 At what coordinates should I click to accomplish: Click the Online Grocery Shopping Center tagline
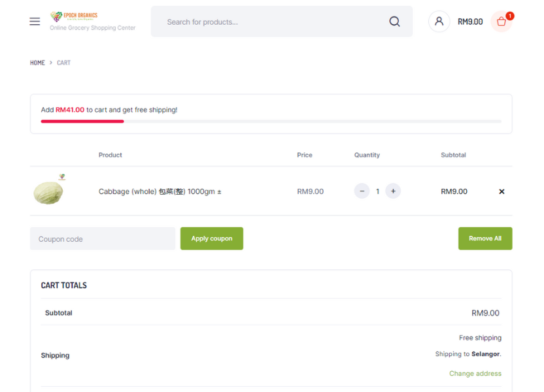93,27
